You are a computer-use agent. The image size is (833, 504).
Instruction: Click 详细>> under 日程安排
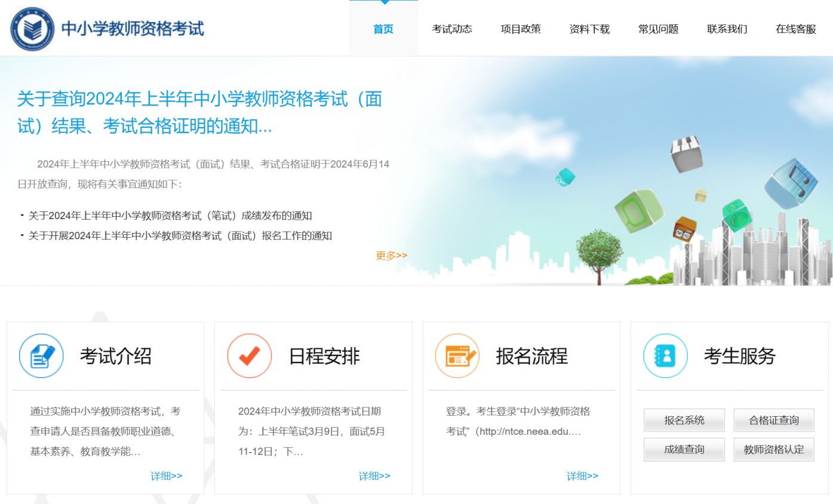pyautogui.click(x=374, y=476)
